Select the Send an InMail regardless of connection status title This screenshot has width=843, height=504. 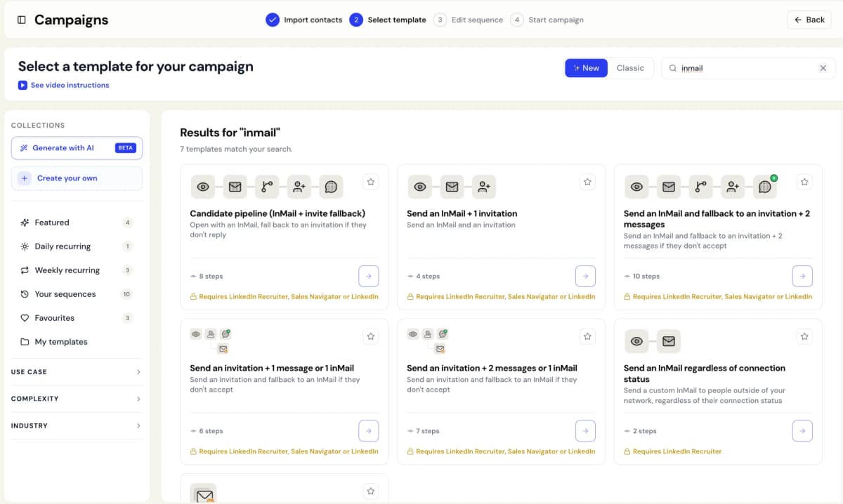coord(705,373)
